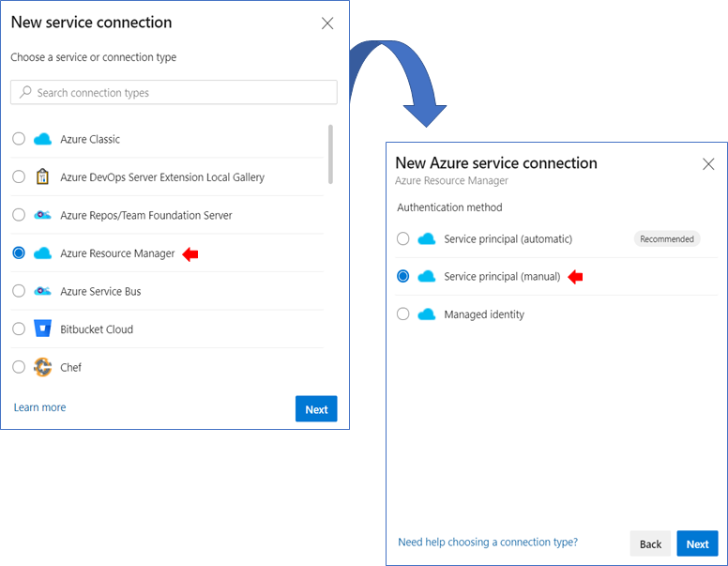Screen dimensions: 728x566
Task: Select the Azure Resource Manager radio button
Action: [19, 252]
